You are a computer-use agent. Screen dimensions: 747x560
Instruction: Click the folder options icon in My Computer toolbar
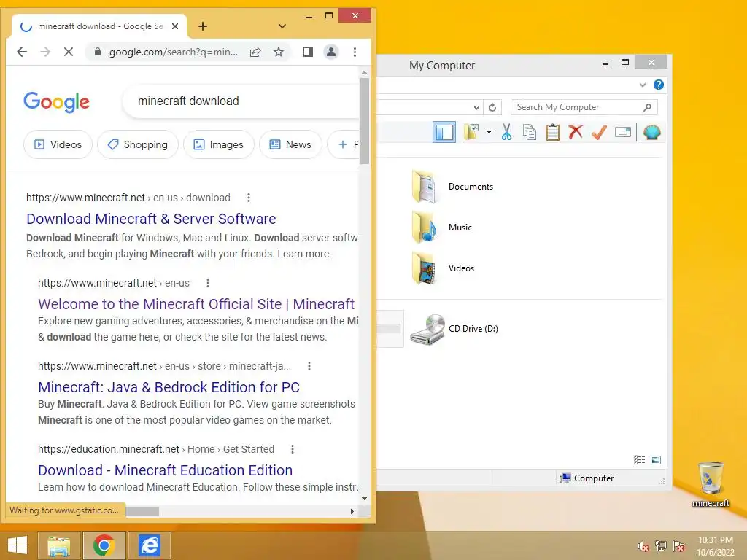coord(472,132)
